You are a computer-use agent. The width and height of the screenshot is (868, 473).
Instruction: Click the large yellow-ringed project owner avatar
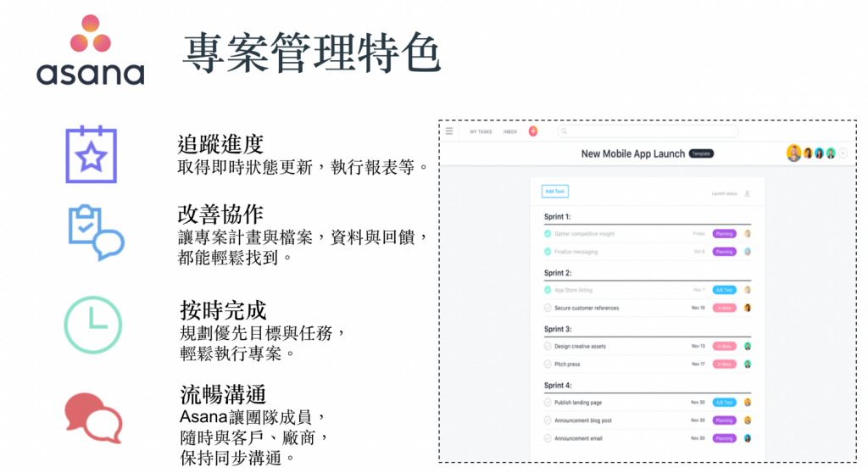point(793,153)
